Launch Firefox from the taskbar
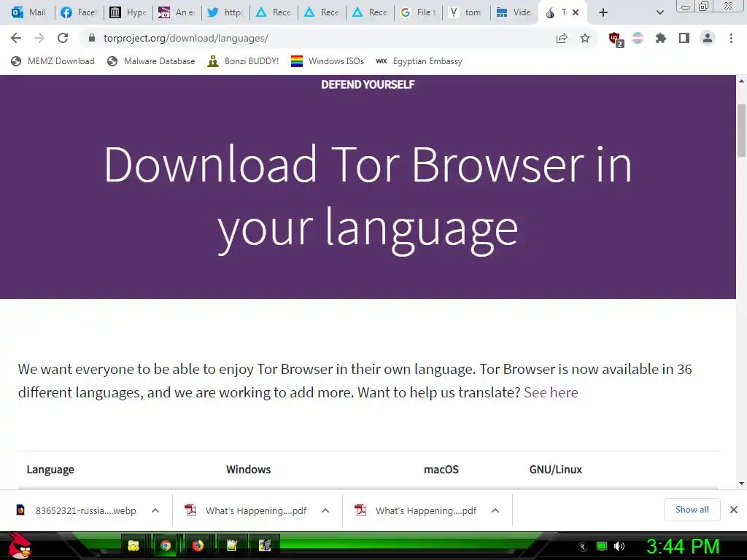747x560 pixels. coord(198,545)
